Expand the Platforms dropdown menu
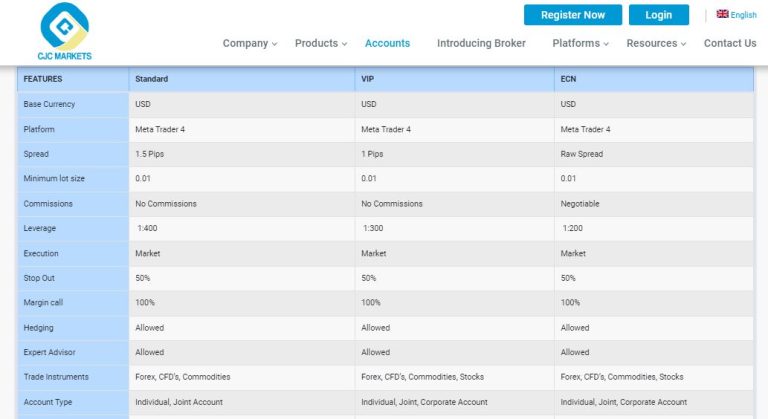This screenshot has width=768, height=419. coord(580,43)
